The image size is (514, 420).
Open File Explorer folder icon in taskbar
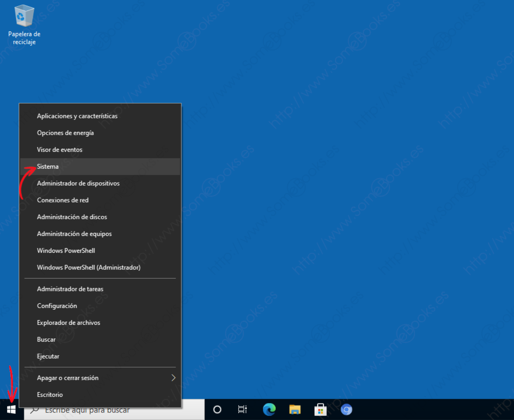[x=295, y=409]
